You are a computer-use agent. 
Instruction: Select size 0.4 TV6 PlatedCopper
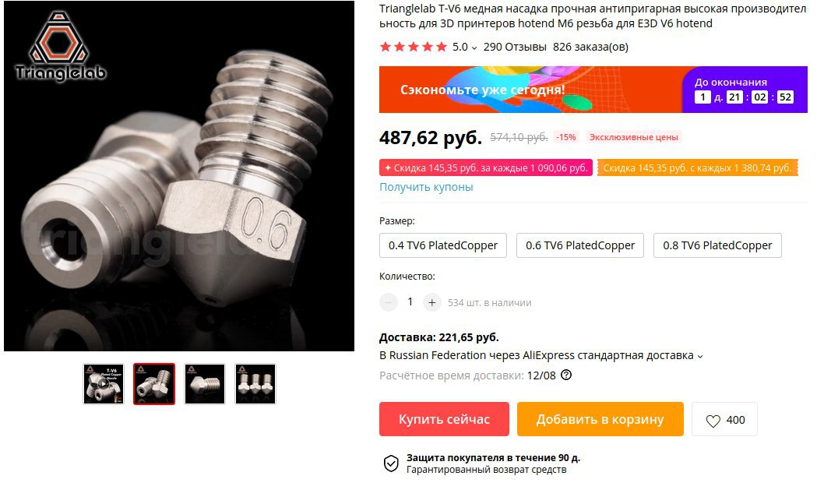tap(443, 245)
